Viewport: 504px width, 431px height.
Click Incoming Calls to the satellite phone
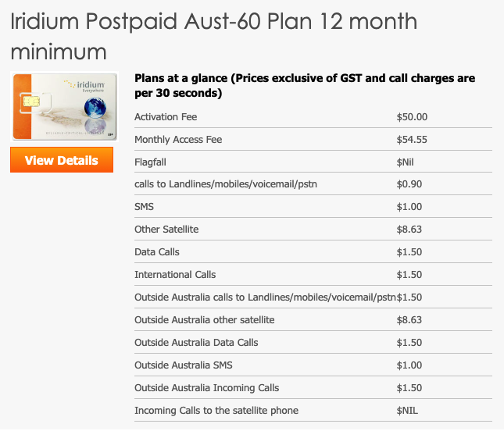[x=216, y=411]
